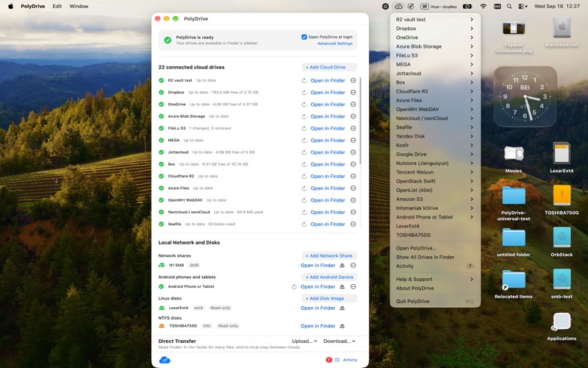This screenshot has height=368, width=588.
Task: Eject the LexarExt4 Linux disk
Action: (342, 308)
